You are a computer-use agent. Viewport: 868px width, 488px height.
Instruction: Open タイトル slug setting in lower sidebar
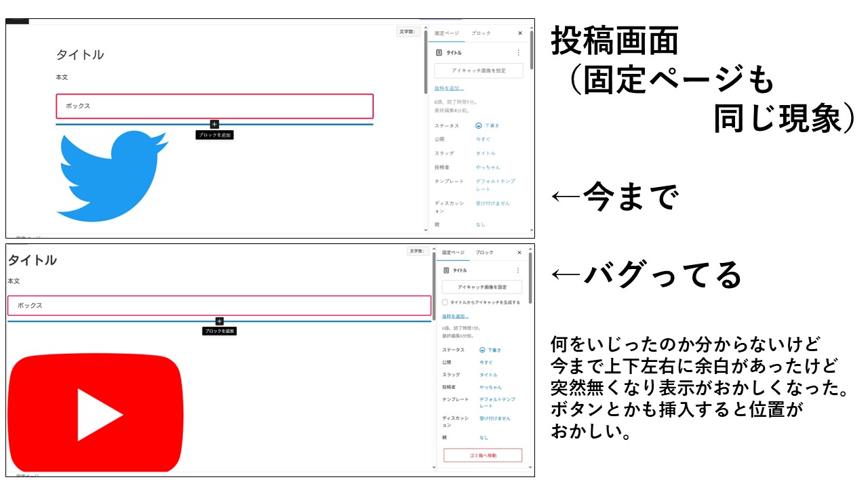point(488,375)
